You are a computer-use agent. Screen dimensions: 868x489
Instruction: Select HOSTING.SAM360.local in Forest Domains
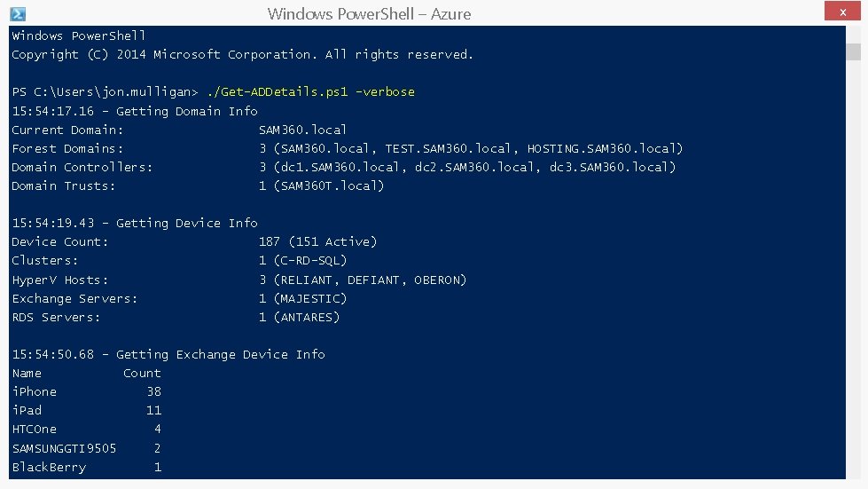[601, 148]
